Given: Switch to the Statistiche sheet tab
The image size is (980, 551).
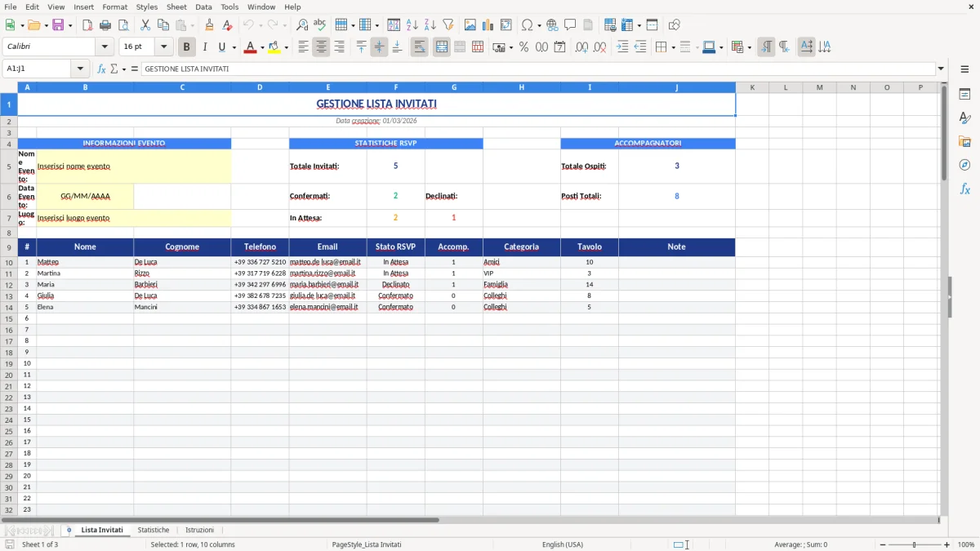Looking at the screenshot, I should tap(154, 529).
